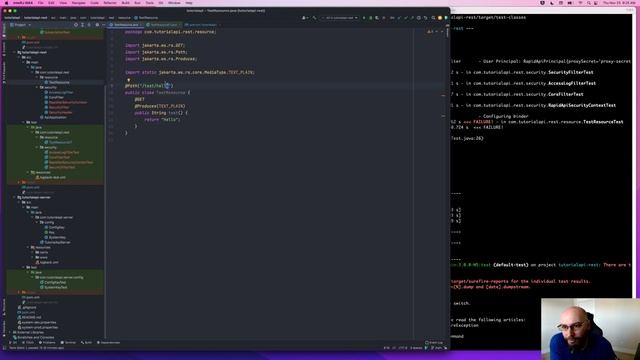Collapse config package under tutorialapi-server
The image size is (640, 360).
click(x=38, y=222)
